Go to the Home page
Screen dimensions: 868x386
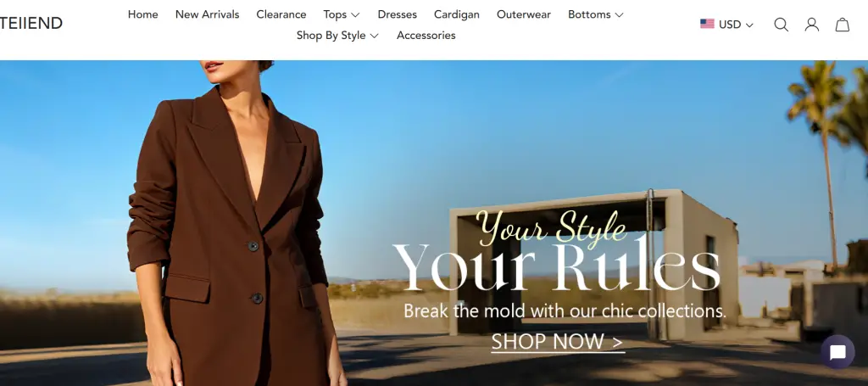click(x=142, y=14)
